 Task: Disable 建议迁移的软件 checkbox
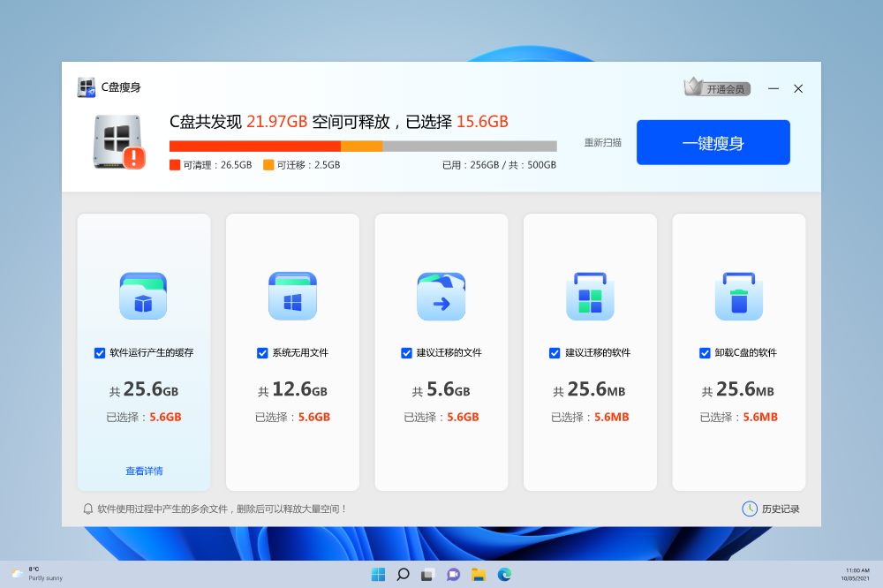pyautogui.click(x=555, y=353)
